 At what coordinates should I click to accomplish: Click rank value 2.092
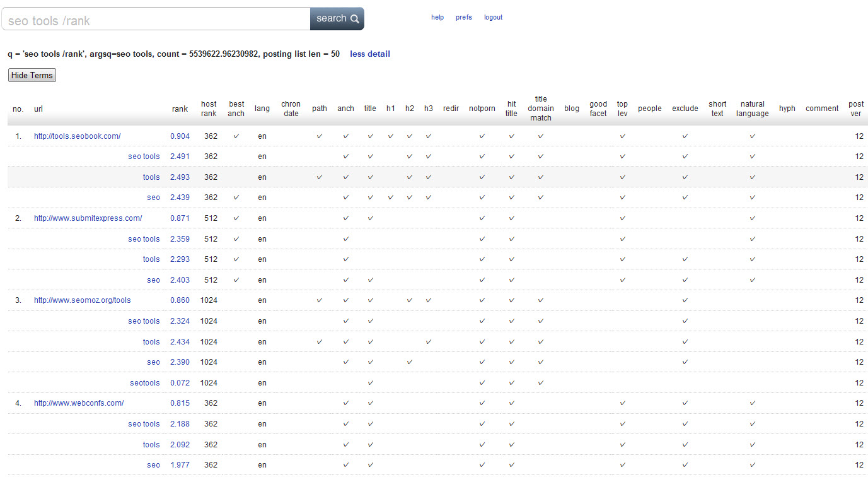pos(180,445)
